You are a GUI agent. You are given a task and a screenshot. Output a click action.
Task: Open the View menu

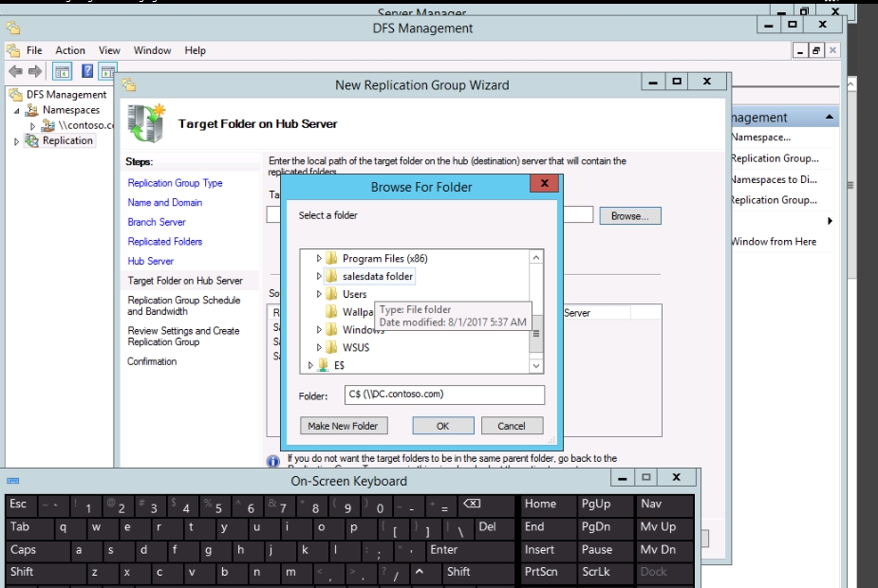coord(110,50)
